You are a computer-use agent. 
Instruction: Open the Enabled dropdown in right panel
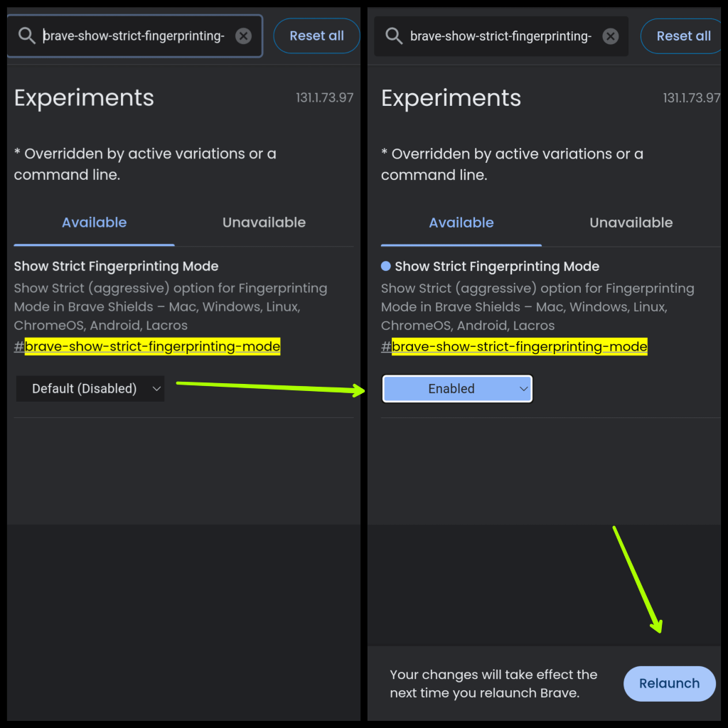457,389
